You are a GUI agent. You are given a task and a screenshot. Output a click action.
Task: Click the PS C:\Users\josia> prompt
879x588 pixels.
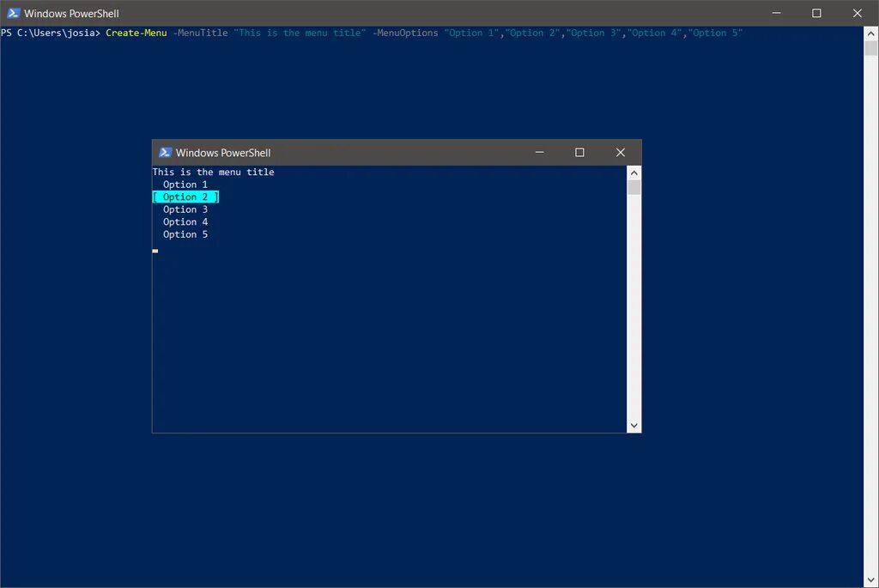pyautogui.click(x=51, y=33)
